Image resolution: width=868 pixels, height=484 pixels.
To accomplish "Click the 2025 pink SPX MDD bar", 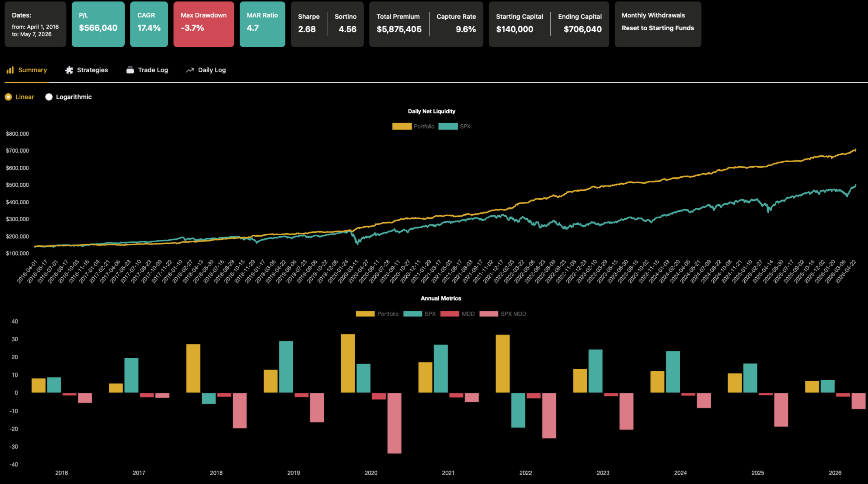I will 781,410.
